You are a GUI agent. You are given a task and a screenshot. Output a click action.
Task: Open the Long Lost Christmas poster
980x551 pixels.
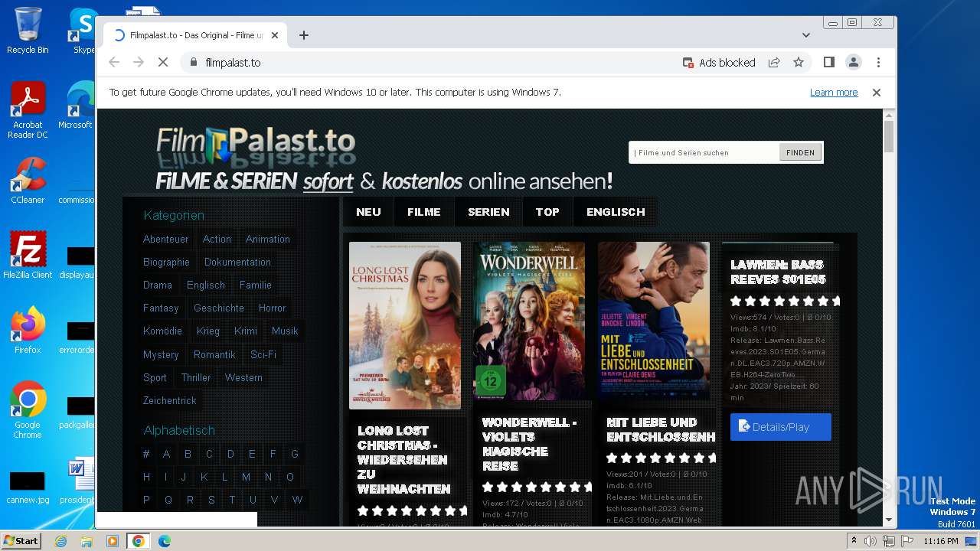(405, 325)
